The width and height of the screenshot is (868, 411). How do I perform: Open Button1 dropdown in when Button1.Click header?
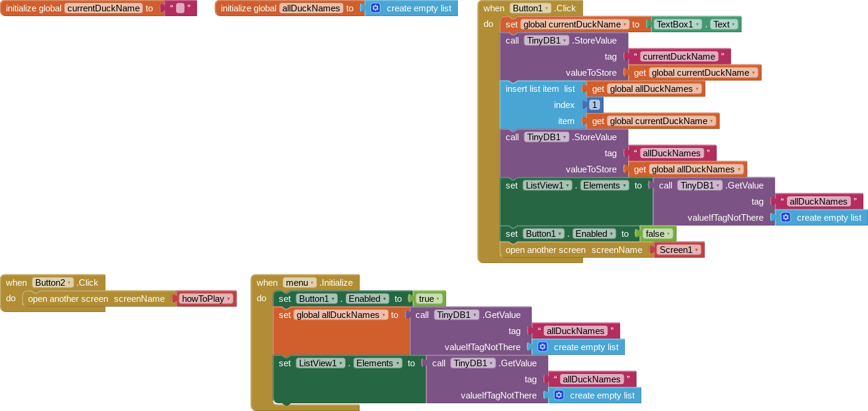tap(530, 8)
